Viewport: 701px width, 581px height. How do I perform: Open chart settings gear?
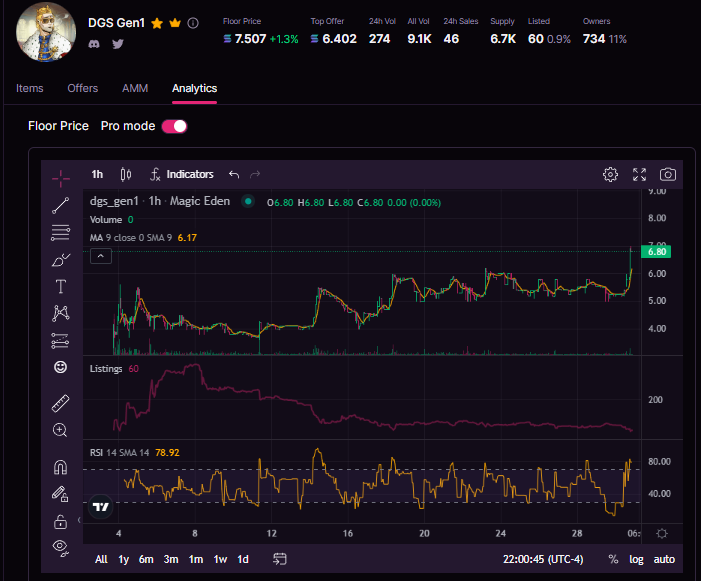[610, 174]
